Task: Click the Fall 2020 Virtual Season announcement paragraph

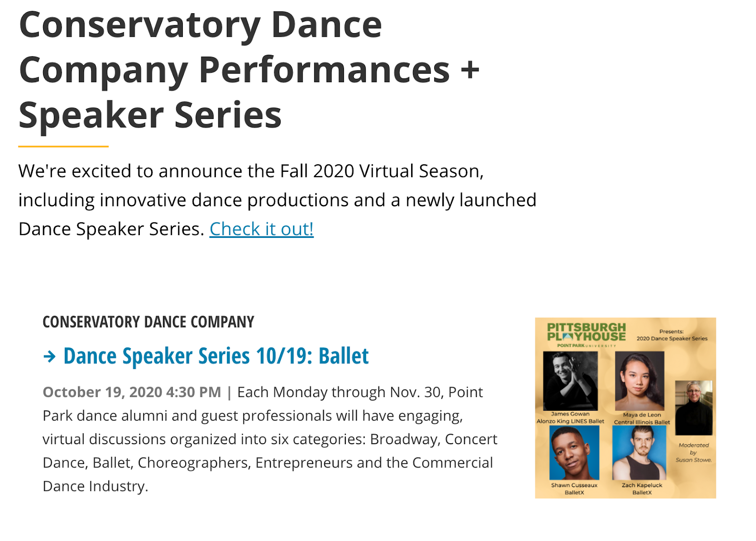Action: point(277,200)
